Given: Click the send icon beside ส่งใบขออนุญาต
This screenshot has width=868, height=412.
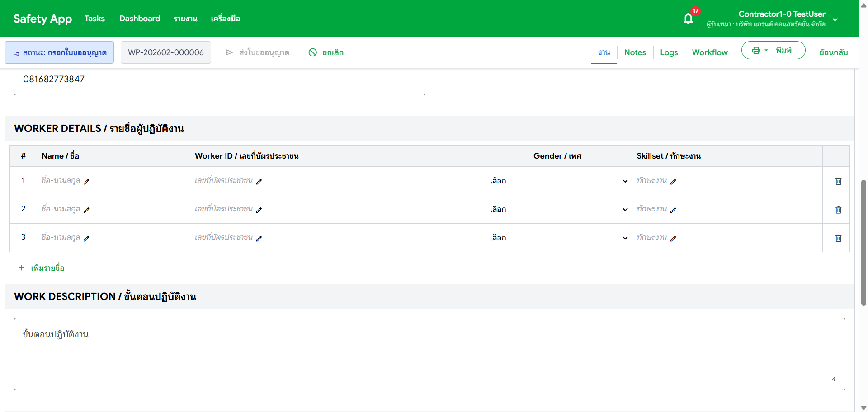Looking at the screenshot, I should pos(230,52).
